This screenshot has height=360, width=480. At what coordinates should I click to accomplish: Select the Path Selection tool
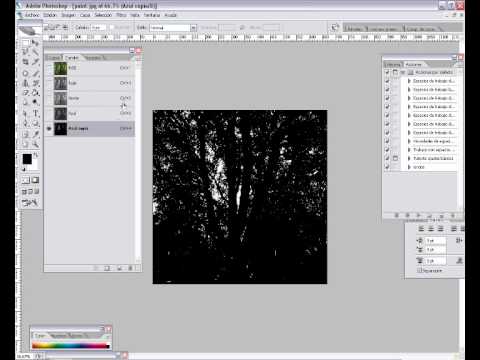pos(26,114)
